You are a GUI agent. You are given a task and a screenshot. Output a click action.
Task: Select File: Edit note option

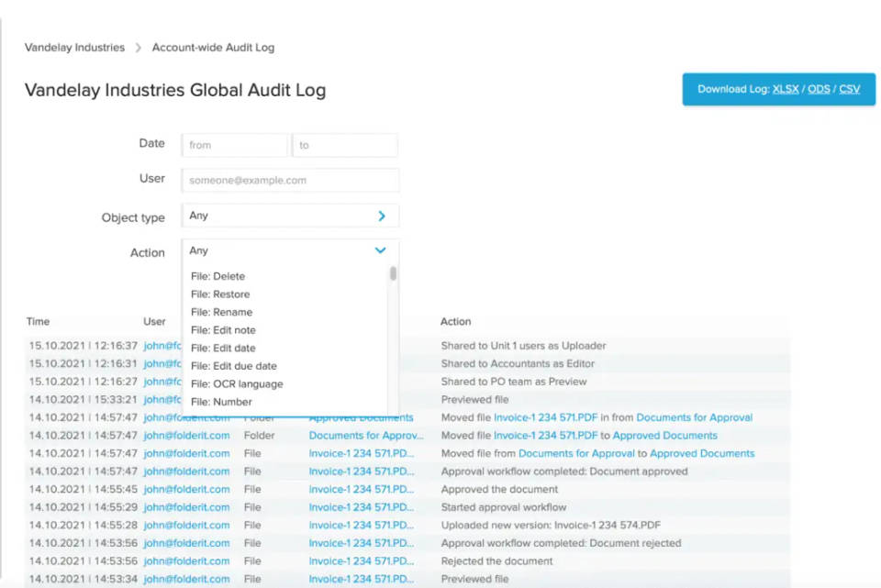point(223,330)
